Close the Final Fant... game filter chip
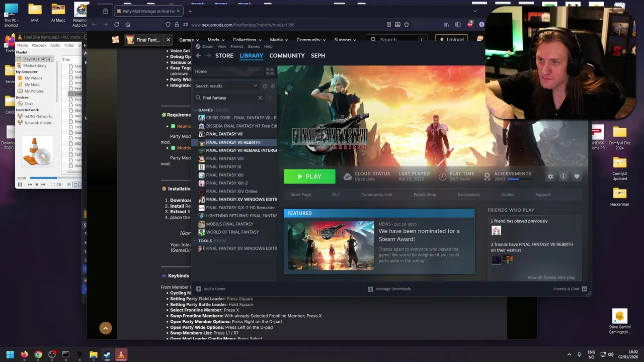 (168, 40)
